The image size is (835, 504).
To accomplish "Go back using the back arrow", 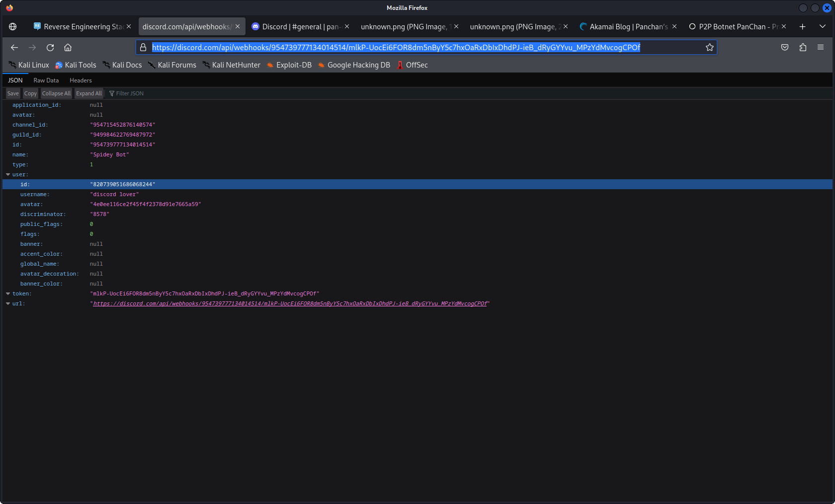I will pyautogui.click(x=14, y=47).
